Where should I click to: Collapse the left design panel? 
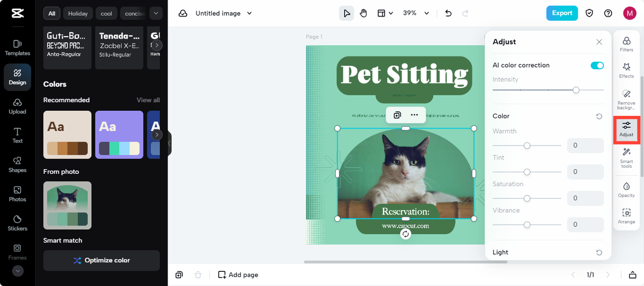(x=170, y=143)
